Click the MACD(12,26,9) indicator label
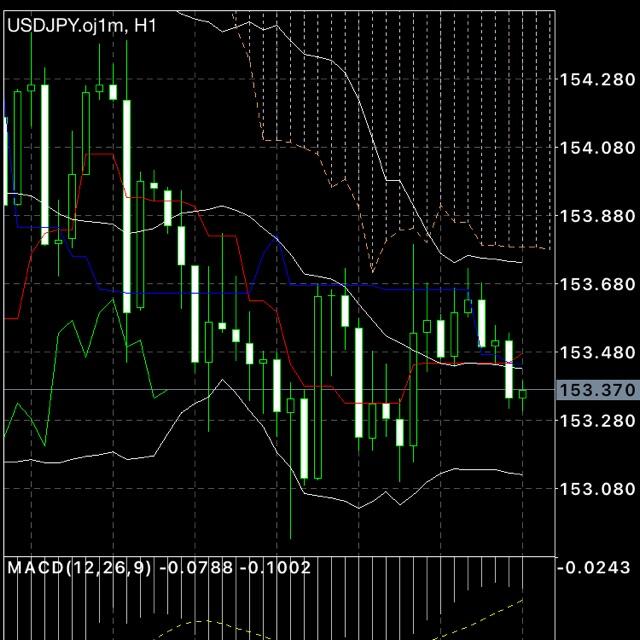 pos(79,568)
